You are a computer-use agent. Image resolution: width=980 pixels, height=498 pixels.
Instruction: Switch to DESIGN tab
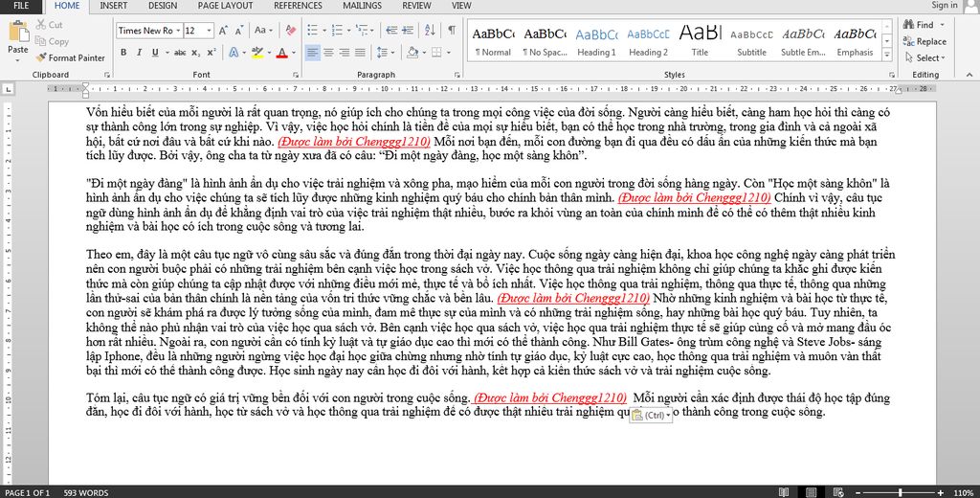coord(163,6)
